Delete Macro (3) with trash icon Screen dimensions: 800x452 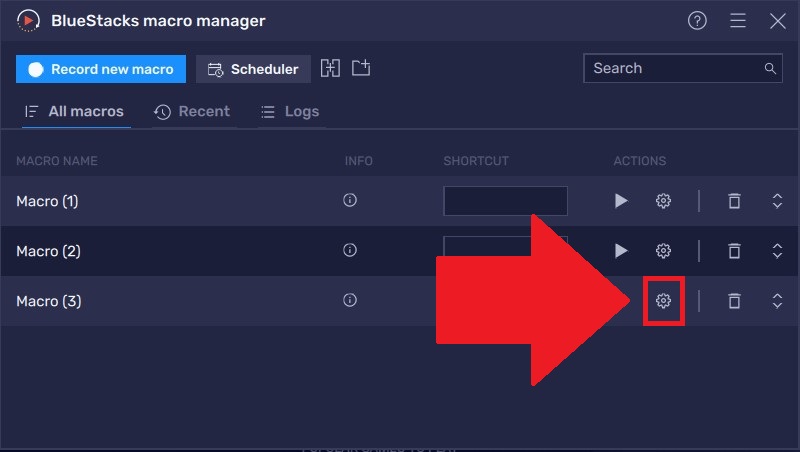pos(734,300)
